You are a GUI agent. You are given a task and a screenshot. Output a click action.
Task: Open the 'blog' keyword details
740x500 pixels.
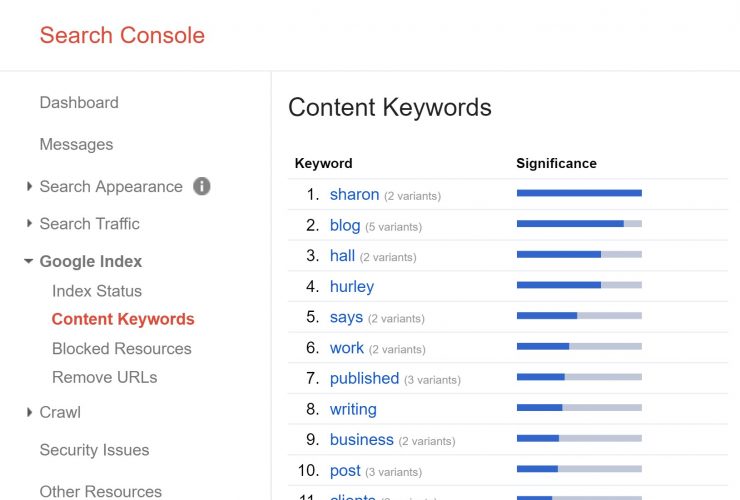point(345,226)
